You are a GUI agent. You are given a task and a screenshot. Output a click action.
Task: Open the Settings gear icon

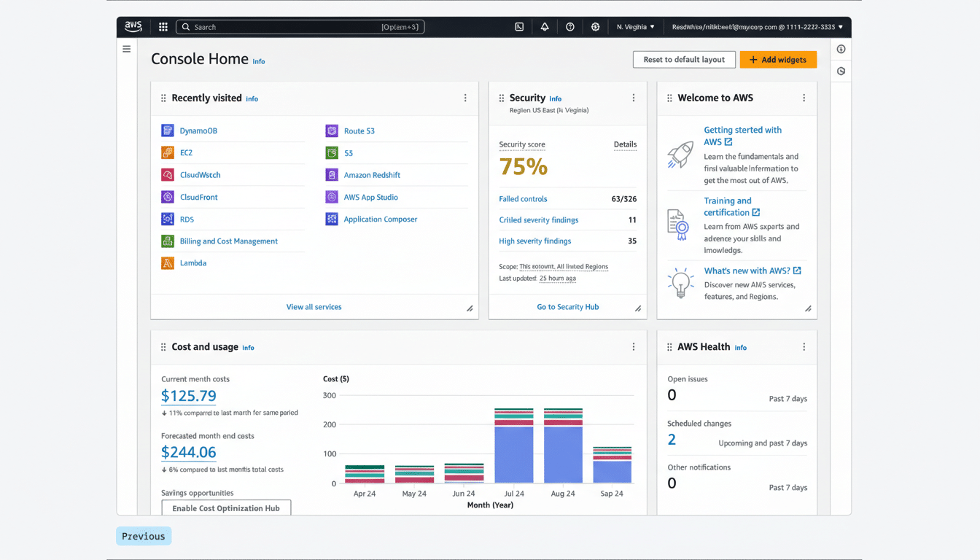(x=595, y=26)
